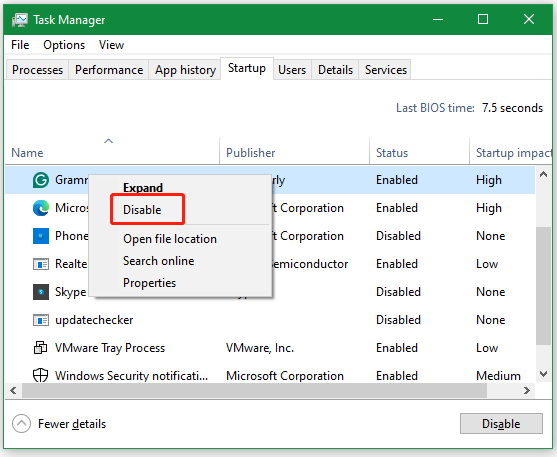The height and width of the screenshot is (457, 557).
Task: Click the Disable button at bottom right
Action: [x=501, y=424]
